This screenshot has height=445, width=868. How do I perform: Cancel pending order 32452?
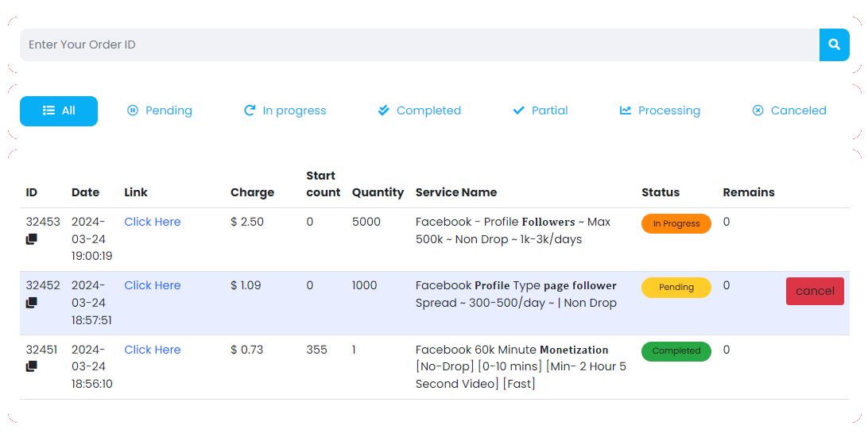coord(815,291)
